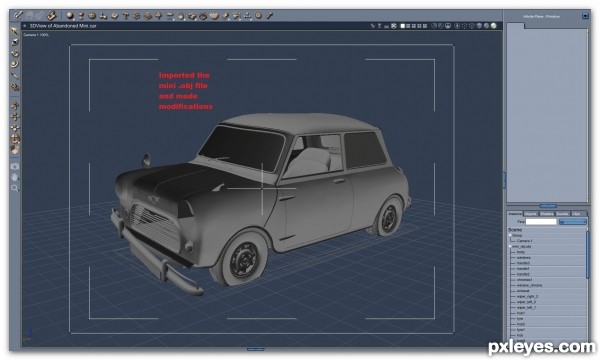Collapse the properties panel with top-right arrow button

pyautogui.click(x=585, y=16)
